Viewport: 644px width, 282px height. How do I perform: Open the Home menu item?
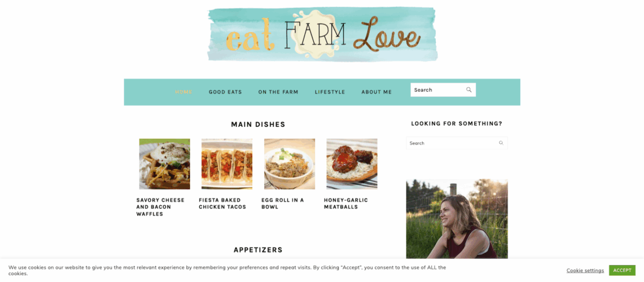point(184,92)
